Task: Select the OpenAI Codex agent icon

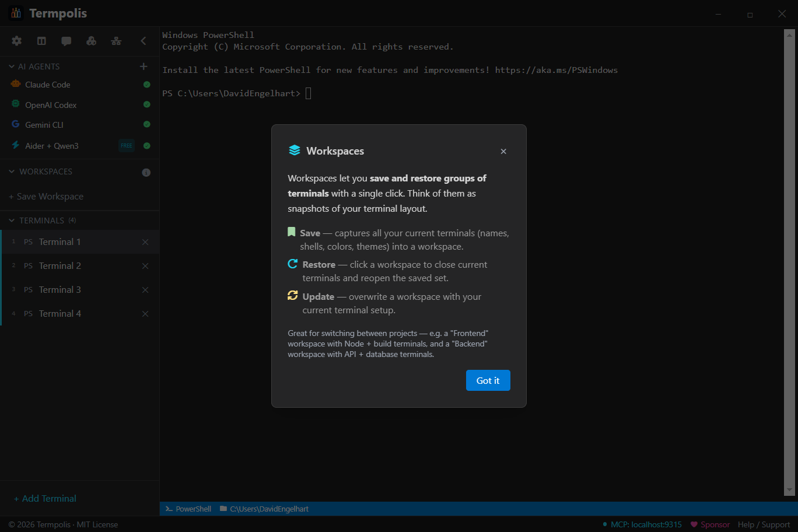Action: tap(15, 104)
